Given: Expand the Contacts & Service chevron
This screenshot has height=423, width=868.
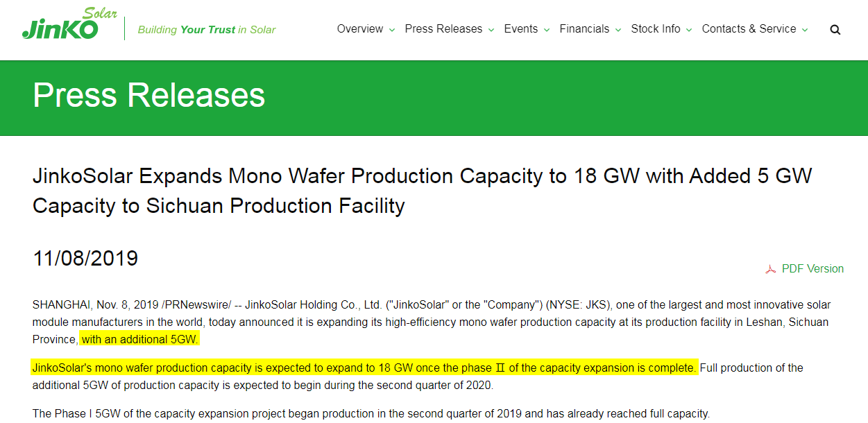Looking at the screenshot, I should tap(805, 30).
